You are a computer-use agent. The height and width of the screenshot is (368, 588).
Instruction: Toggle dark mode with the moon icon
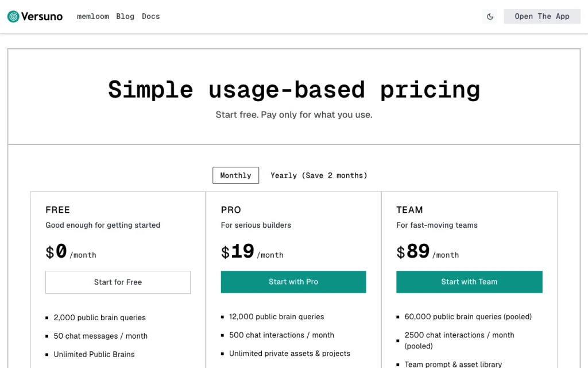click(x=490, y=17)
